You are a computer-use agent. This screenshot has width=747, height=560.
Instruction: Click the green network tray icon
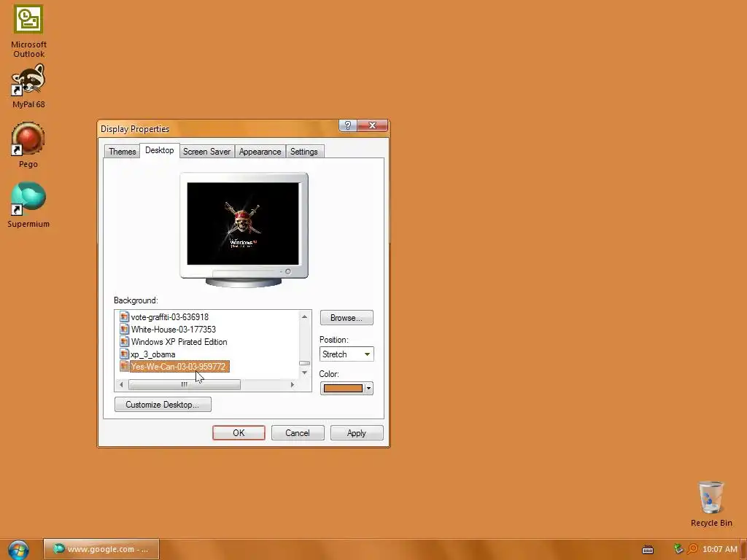[x=678, y=549]
